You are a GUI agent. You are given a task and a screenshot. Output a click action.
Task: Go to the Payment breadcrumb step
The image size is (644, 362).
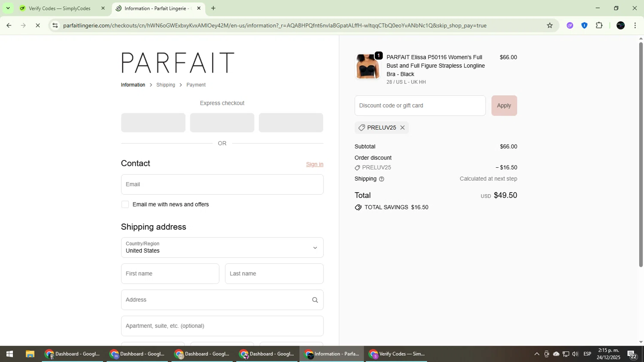tap(196, 85)
